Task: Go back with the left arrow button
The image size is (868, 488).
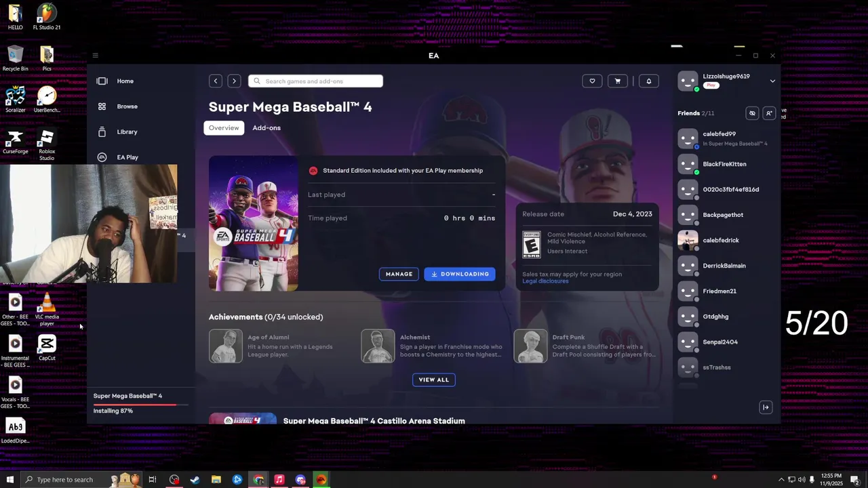Action: pyautogui.click(x=216, y=81)
